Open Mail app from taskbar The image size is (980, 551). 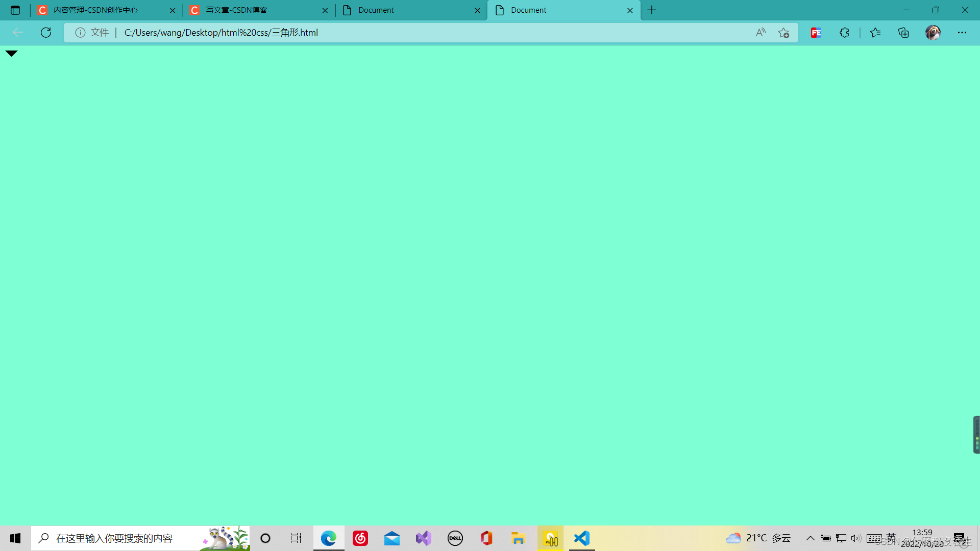pyautogui.click(x=392, y=538)
